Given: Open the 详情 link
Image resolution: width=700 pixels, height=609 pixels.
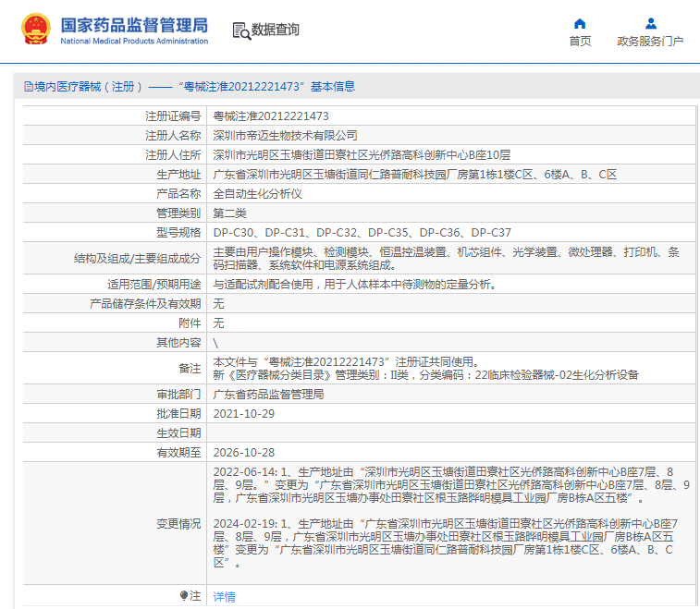Looking at the screenshot, I should pyautogui.click(x=224, y=596).
